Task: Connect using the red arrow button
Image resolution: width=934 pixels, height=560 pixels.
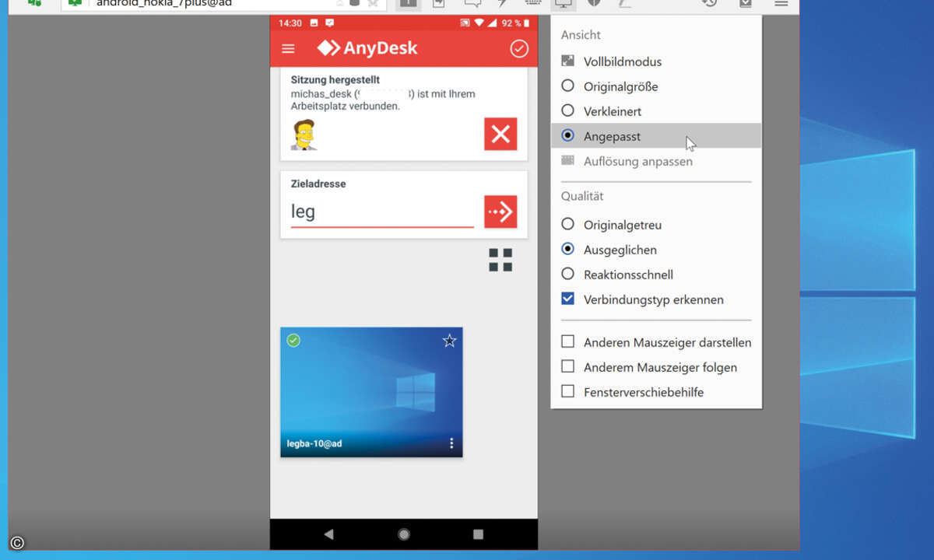Action: tap(500, 212)
